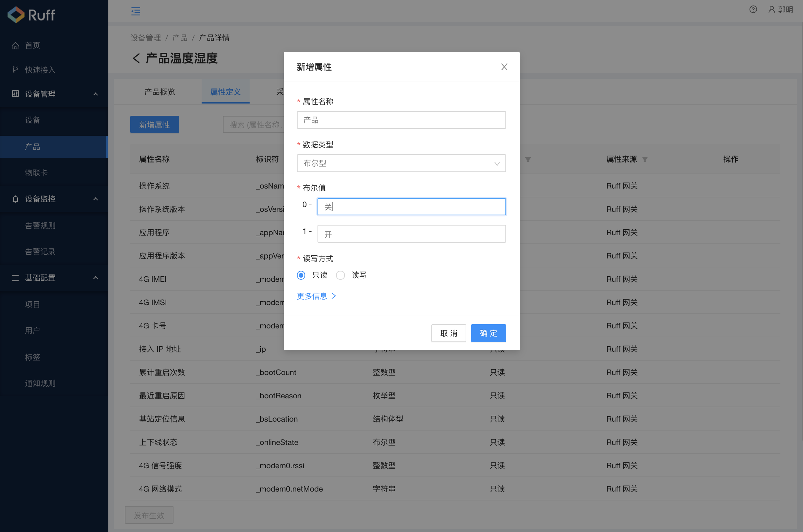Screen dimensions: 803x532
Task: Open the filter icon on the 属性来源 column
Action: (645, 159)
